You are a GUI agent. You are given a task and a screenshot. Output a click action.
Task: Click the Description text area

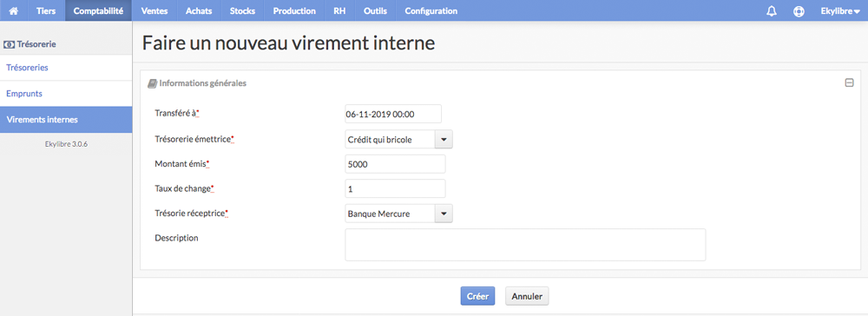[525, 245]
